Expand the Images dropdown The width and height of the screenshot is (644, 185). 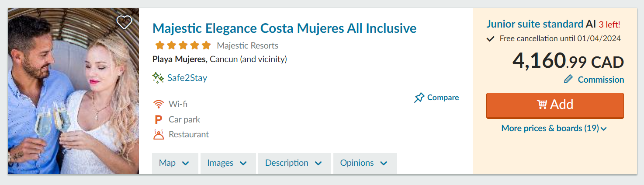[227, 163]
